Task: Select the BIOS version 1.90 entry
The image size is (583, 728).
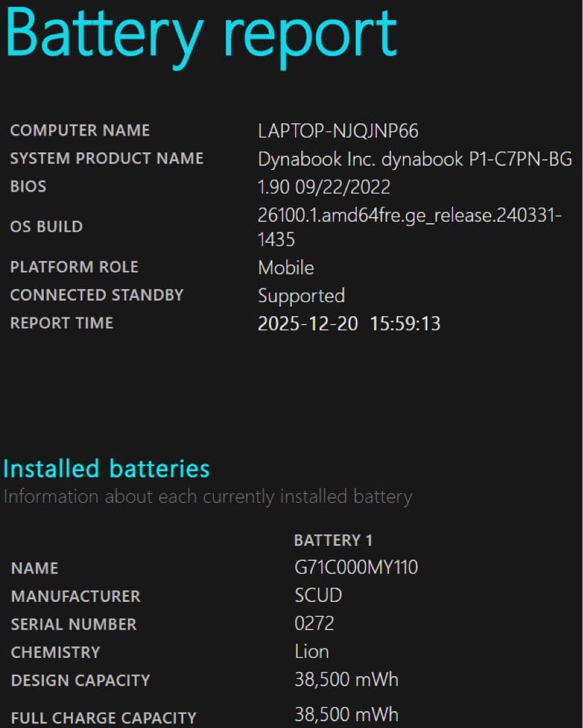Action: 324,187
